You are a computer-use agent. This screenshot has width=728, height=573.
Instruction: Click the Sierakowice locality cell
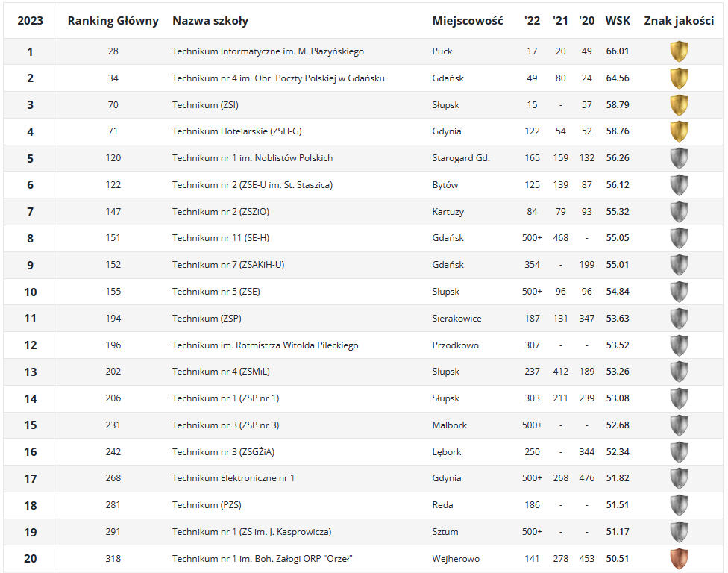click(x=456, y=319)
